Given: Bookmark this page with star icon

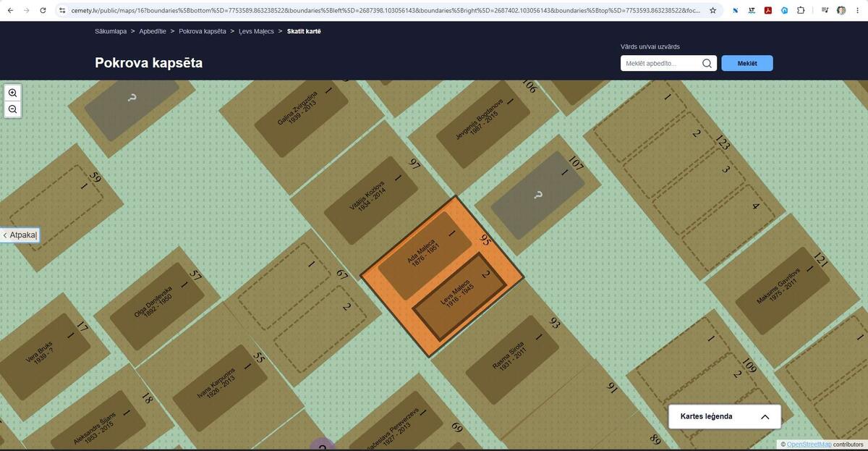Looking at the screenshot, I should coord(713,11).
